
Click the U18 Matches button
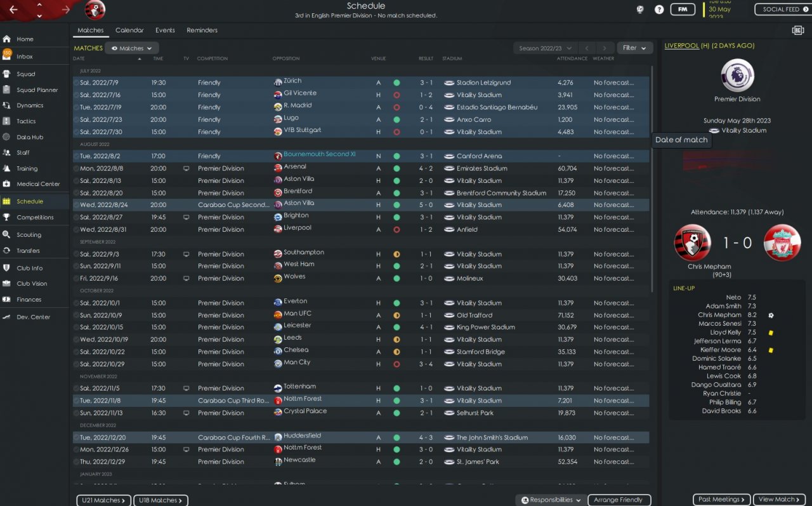[x=160, y=500]
